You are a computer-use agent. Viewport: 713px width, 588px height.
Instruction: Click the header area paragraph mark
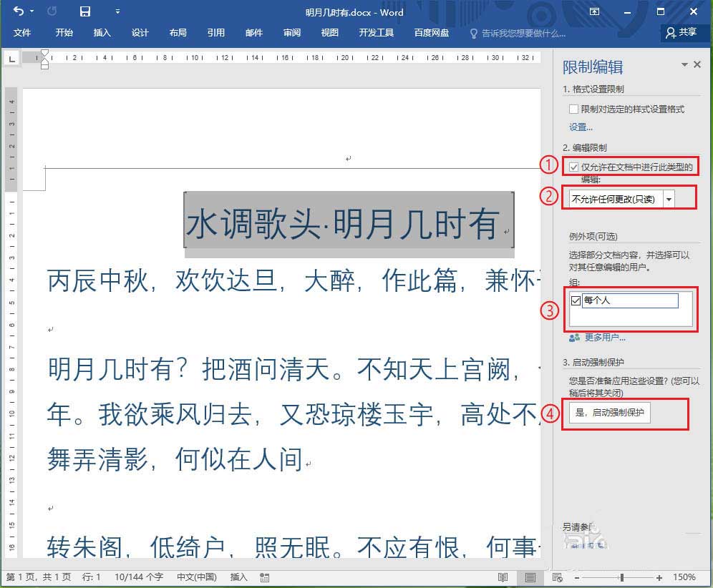[x=348, y=159]
